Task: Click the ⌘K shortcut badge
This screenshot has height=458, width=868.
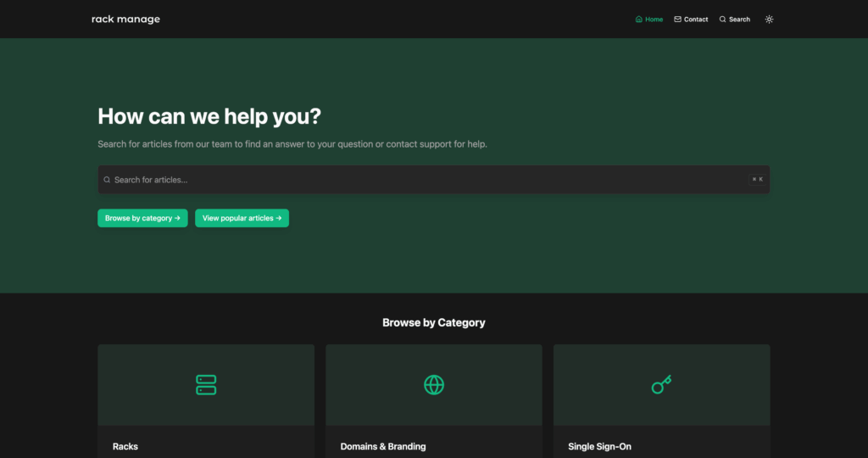Action: pos(757,180)
